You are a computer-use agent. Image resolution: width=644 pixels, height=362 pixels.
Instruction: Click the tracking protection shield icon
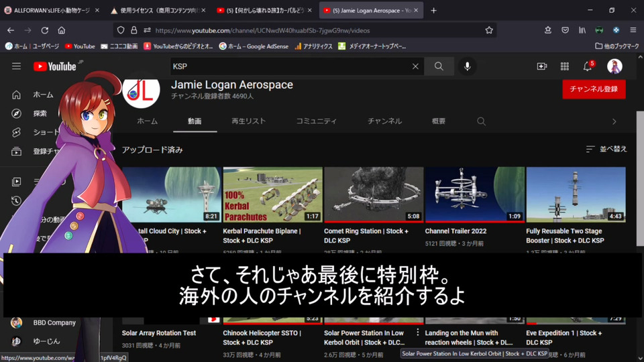pos(121,30)
